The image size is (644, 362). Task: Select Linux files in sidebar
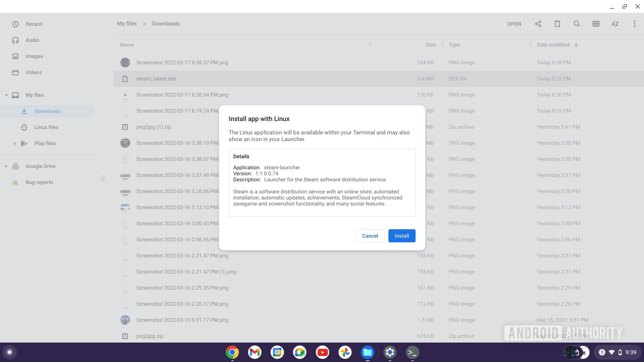[x=46, y=127]
